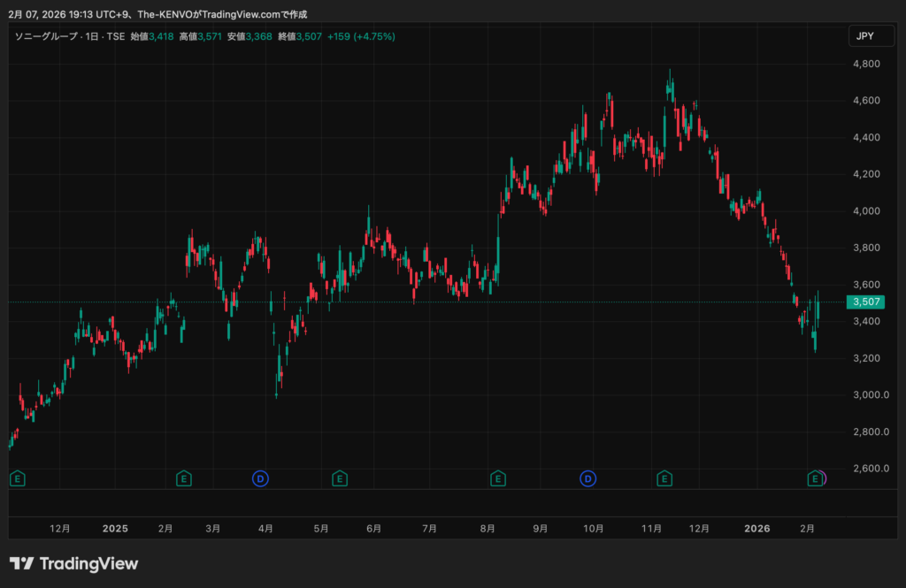Click the 4,800 label on price axis
This screenshot has height=588, width=906.
864,65
